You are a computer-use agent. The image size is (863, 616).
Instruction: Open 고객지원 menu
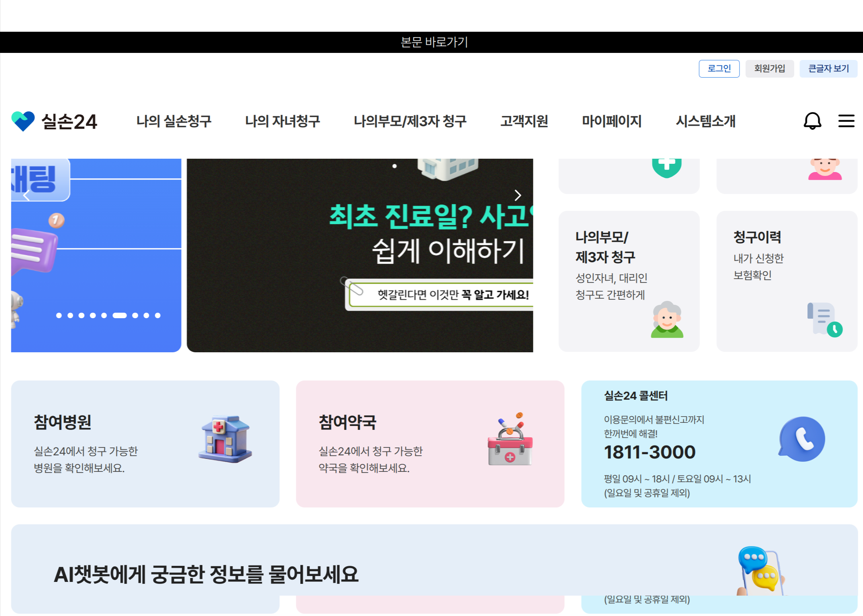(x=524, y=121)
